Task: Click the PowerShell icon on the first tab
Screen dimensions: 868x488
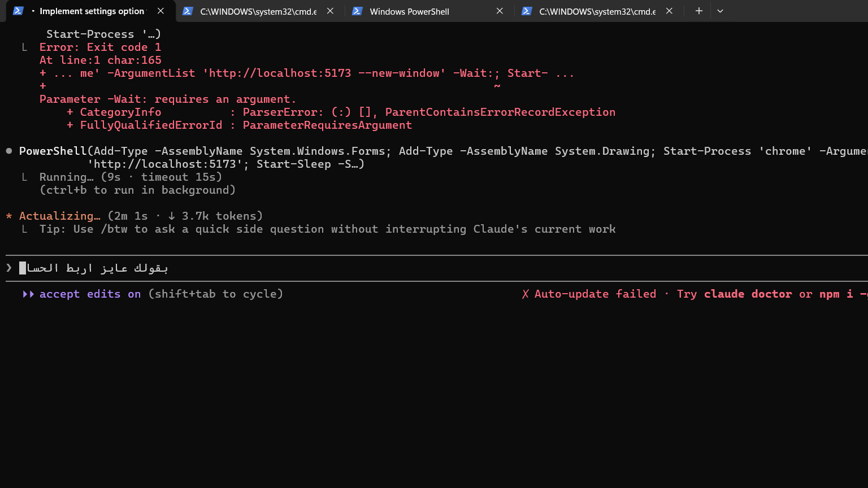Action: click(18, 11)
